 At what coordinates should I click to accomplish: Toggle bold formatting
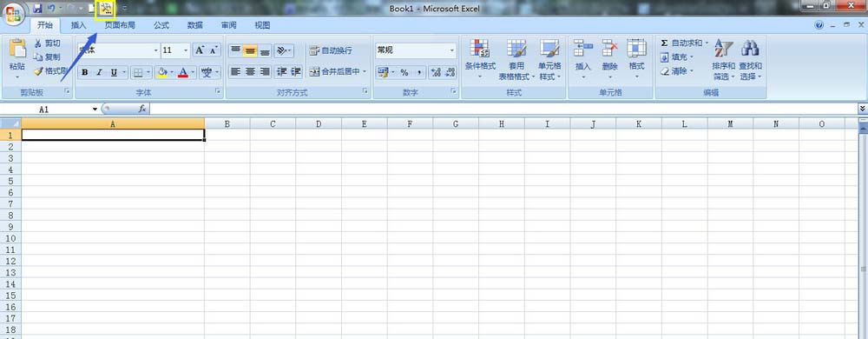click(85, 72)
